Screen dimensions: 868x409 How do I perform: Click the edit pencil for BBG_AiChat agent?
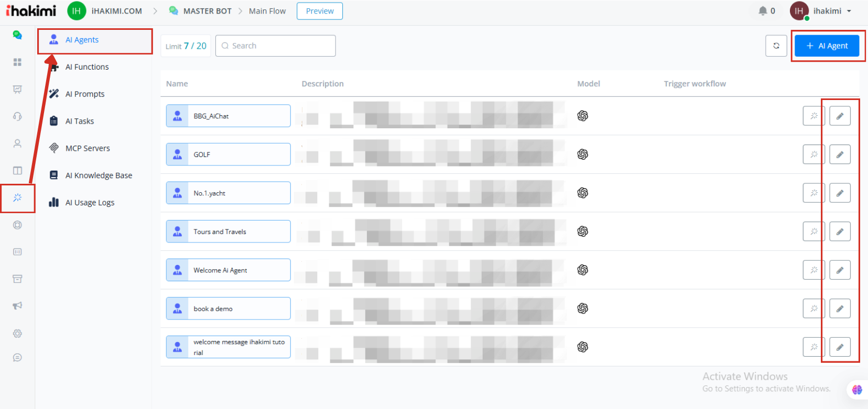click(840, 116)
